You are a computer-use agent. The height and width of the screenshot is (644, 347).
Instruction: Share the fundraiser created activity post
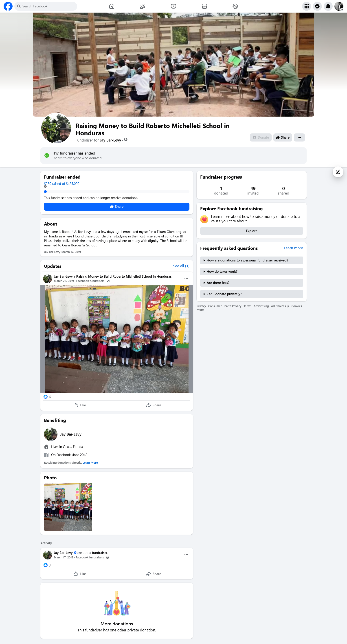154,574
